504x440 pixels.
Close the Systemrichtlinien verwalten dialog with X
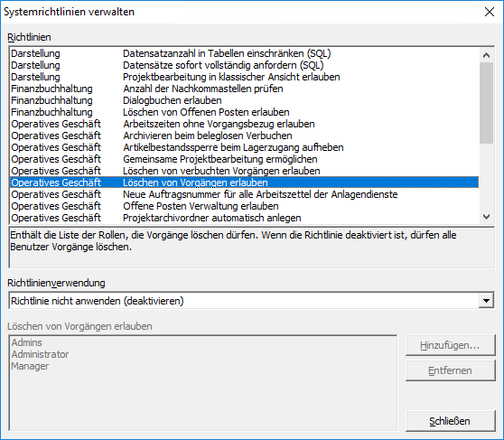click(490, 12)
